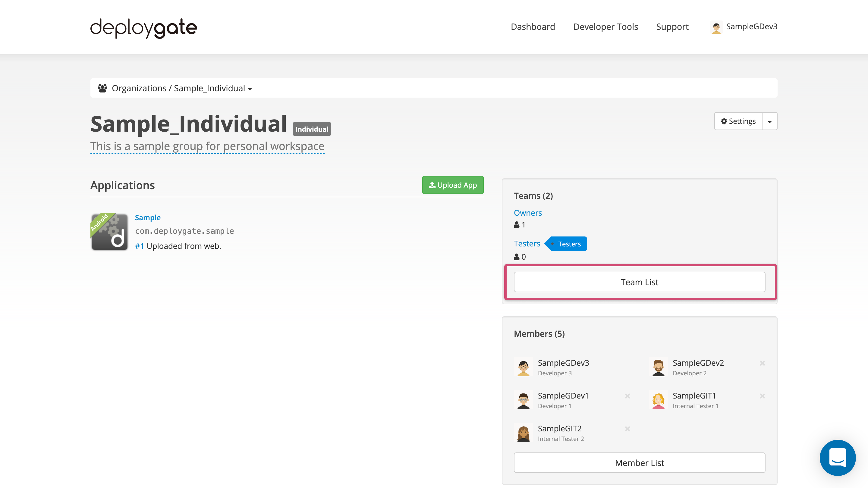Click the deploygate logo
The image size is (868, 488).
tap(143, 28)
